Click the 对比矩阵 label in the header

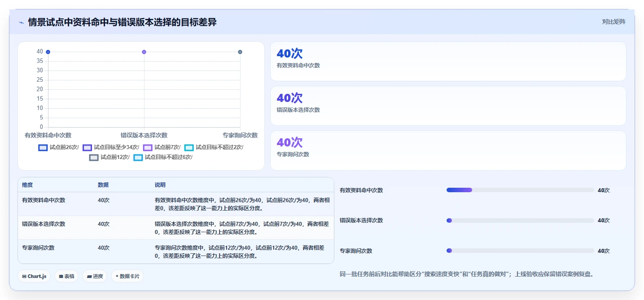(x=613, y=22)
